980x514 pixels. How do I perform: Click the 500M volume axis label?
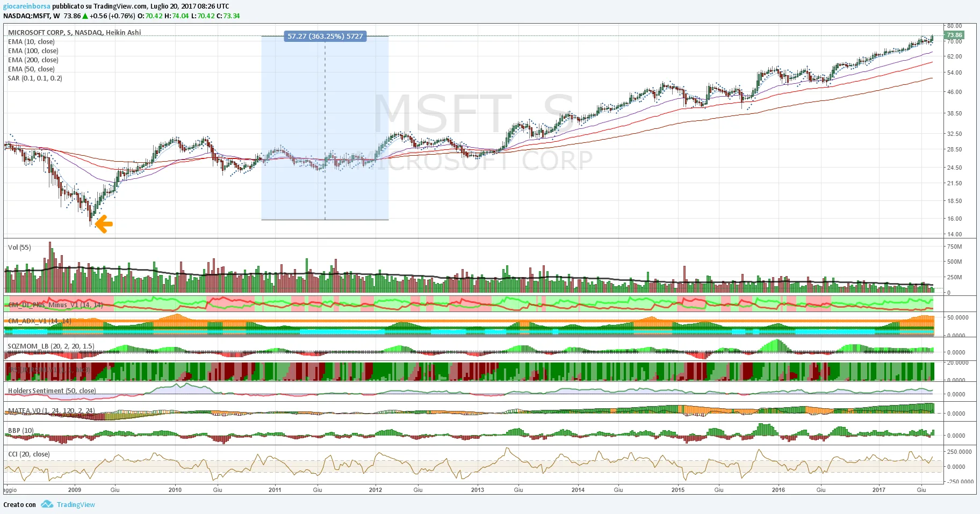[955, 262]
